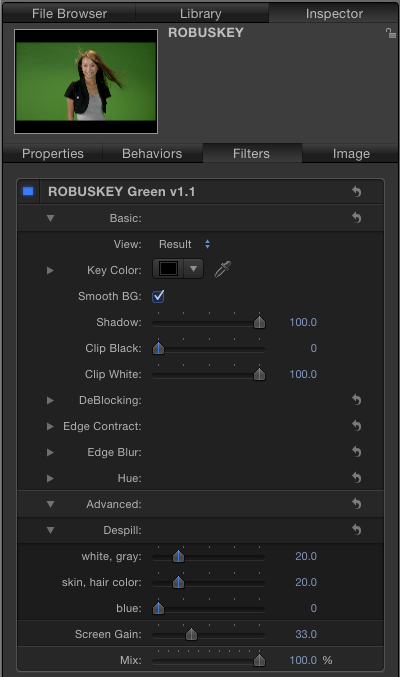The width and height of the screenshot is (400, 677).
Task: Click the Shadow value 100.0 field
Action: tap(303, 322)
